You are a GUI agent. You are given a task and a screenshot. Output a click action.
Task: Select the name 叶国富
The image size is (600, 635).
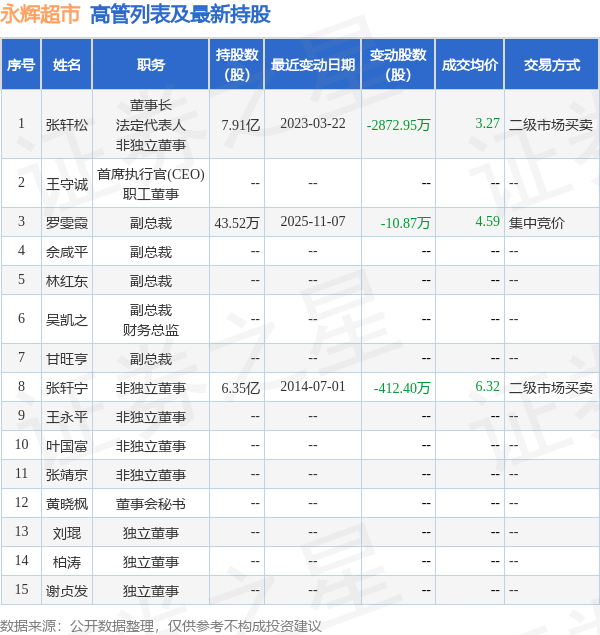pos(67,446)
